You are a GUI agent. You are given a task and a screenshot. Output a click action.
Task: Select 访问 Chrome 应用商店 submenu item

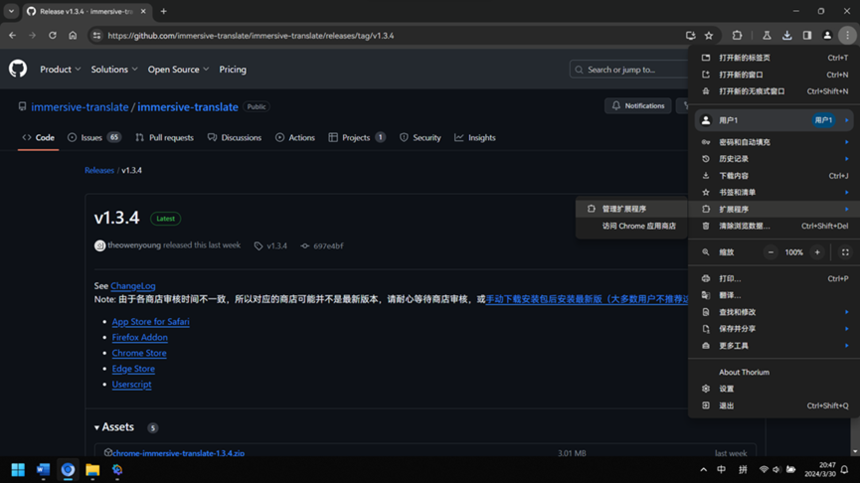point(631,226)
